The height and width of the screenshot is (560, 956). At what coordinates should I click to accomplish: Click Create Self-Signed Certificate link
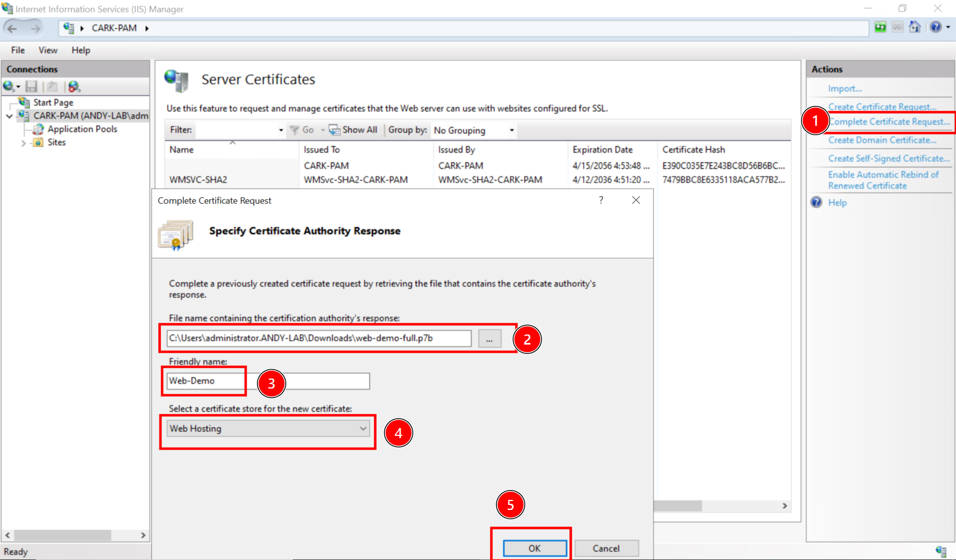(889, 159)
